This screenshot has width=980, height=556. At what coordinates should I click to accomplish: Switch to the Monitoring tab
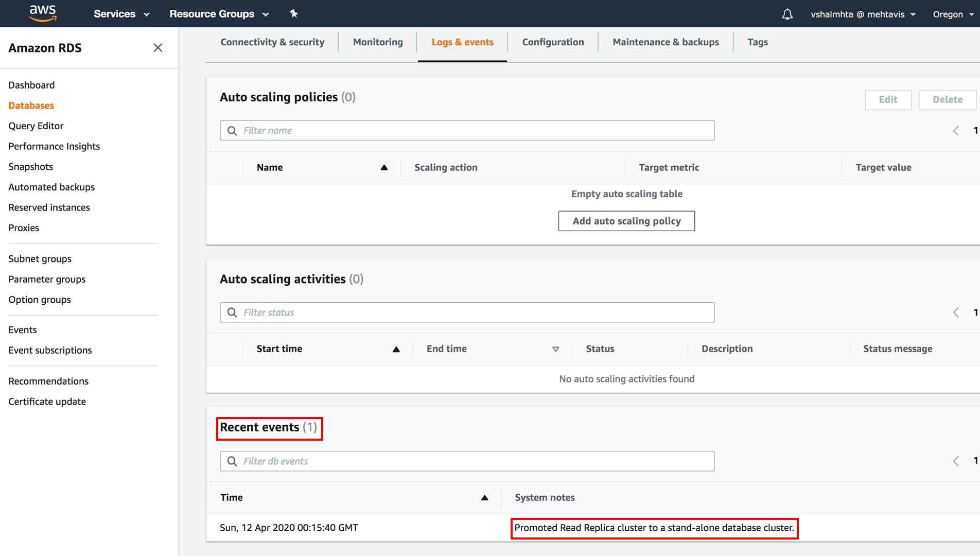tap(378, 42)
